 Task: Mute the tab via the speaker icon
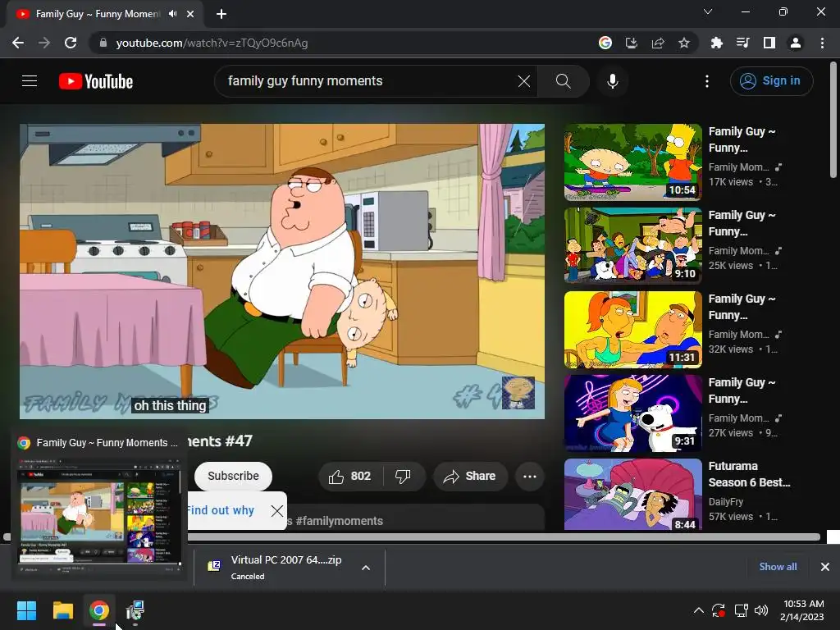tap(172, 14)
